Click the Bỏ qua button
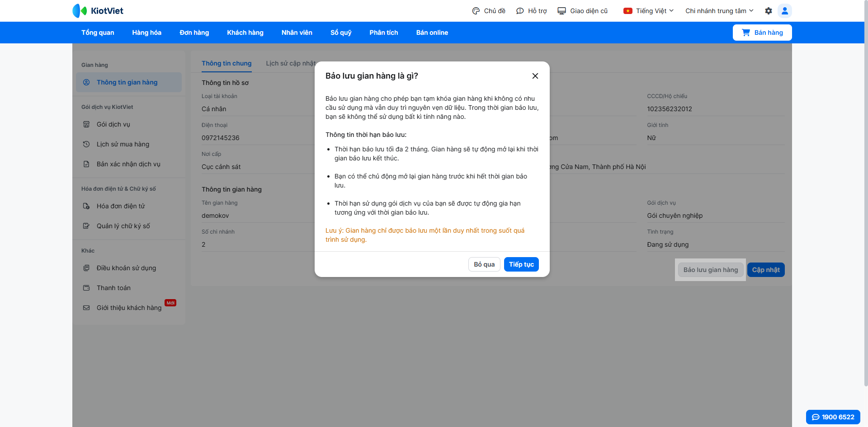868x427 pixels. tap(484, 264)
